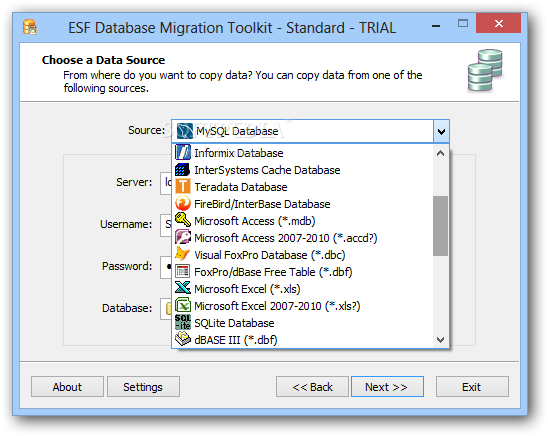Click the FireBird flame icon

click(183, 204)
